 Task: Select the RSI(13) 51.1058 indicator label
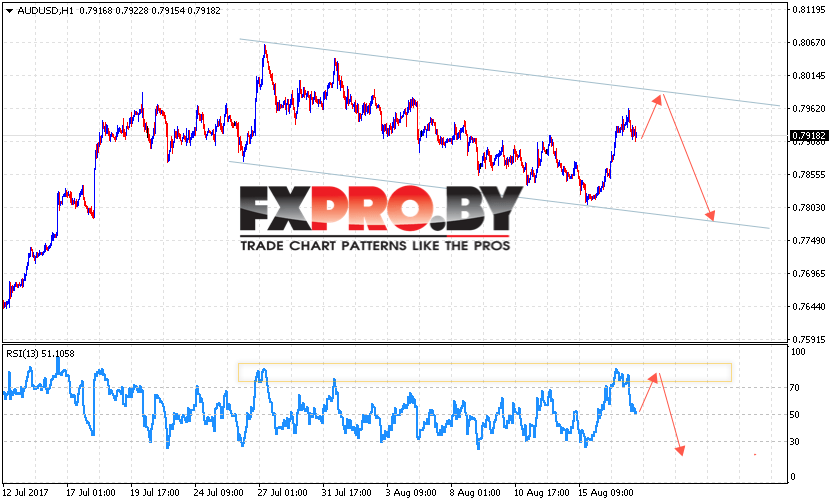click(40, 354)
